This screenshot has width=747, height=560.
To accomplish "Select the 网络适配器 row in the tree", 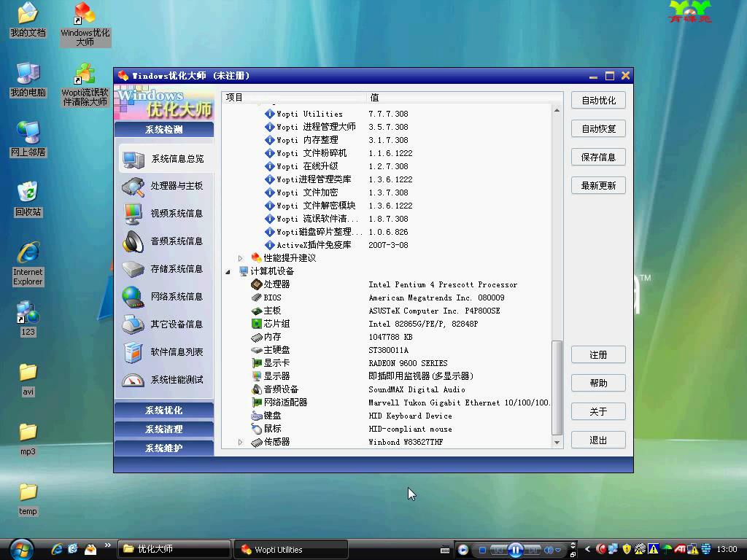I will (x=400, y=402).
